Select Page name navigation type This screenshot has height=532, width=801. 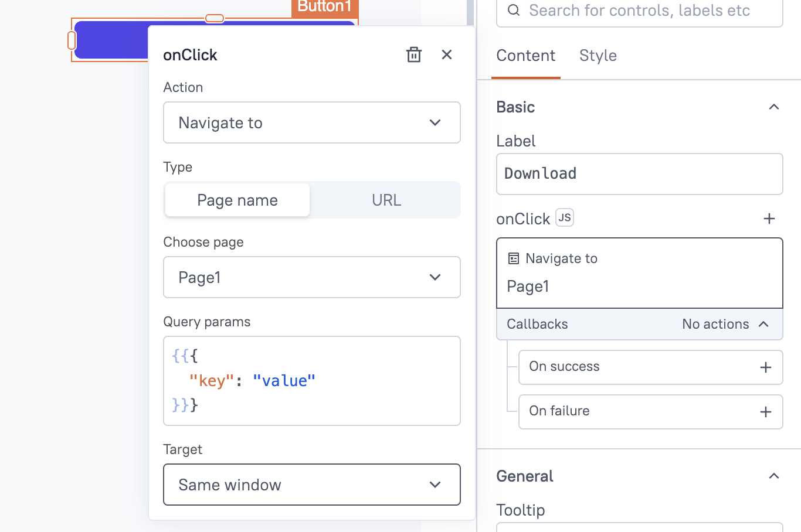pos(237,200)
